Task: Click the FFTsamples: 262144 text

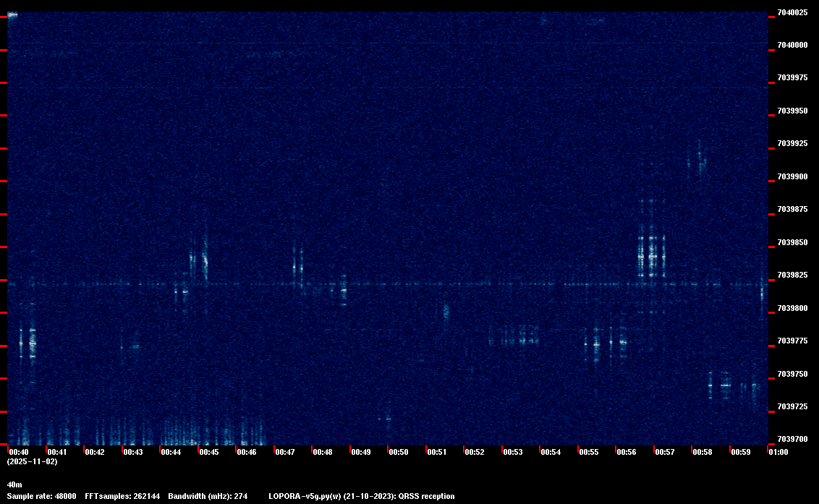Action: [122, 496]
